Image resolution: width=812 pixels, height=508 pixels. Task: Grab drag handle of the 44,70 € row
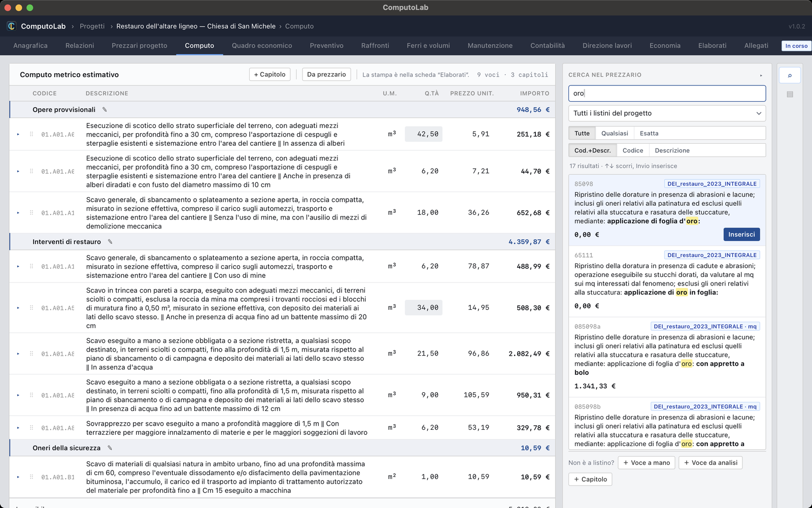pos(31,171)
